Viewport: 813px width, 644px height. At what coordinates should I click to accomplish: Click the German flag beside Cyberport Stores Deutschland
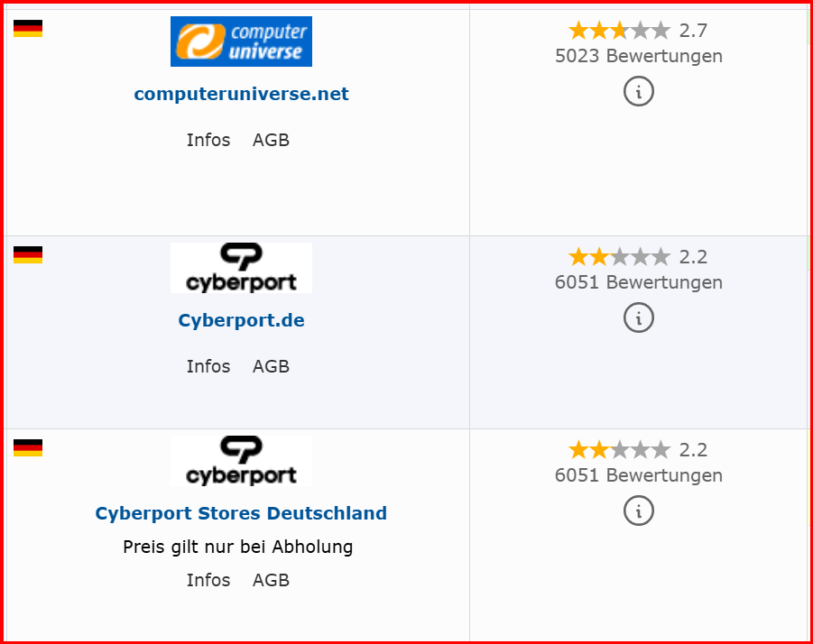pyautogui.click(x=28, y=448)
